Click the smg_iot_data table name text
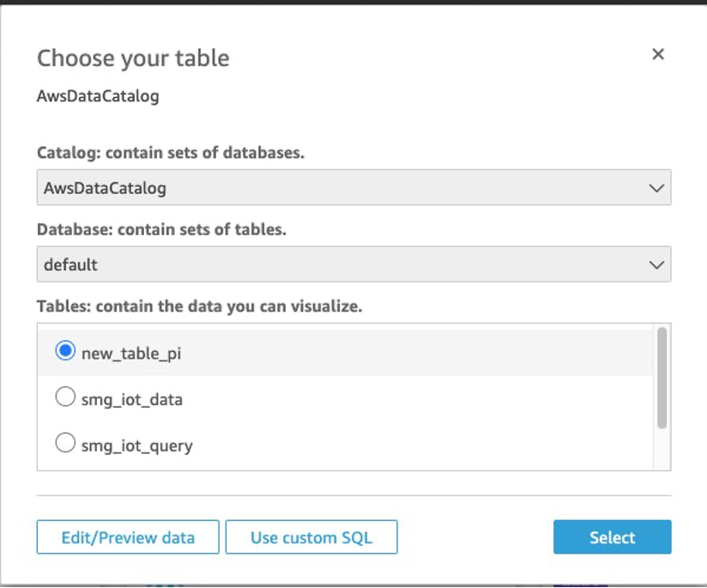707x588 pixels. [x=132, y=399]
